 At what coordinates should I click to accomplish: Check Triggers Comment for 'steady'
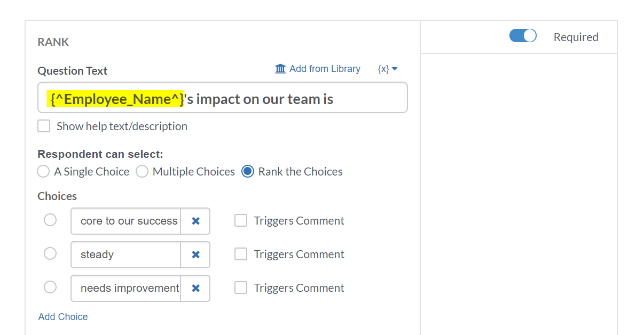coord(241,254)
